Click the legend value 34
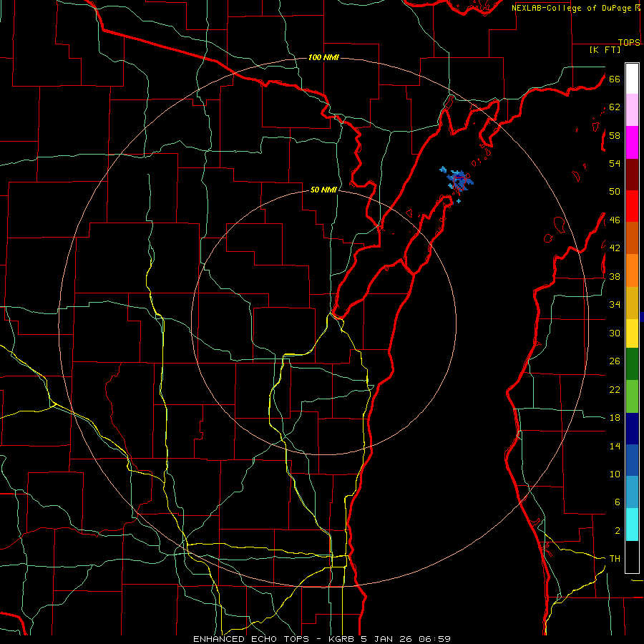 point(615,305)
